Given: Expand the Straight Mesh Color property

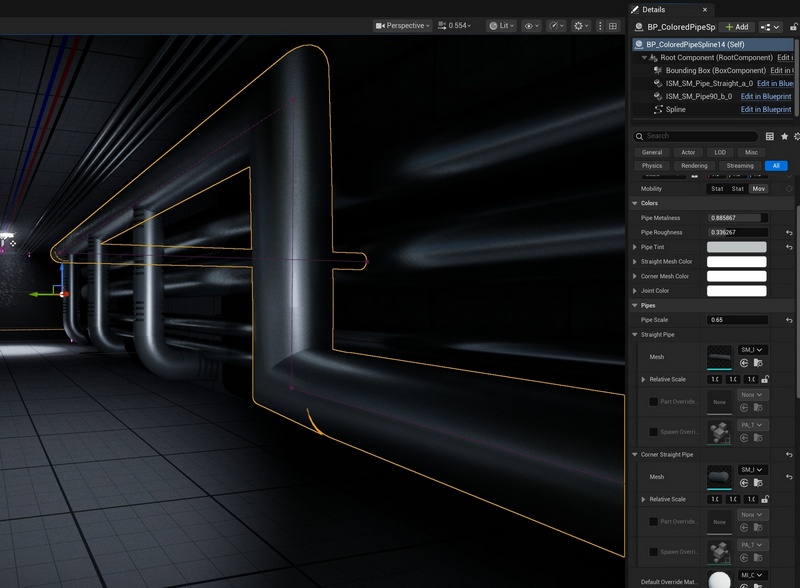Looking at the screenshot, I should coord(635,262).
